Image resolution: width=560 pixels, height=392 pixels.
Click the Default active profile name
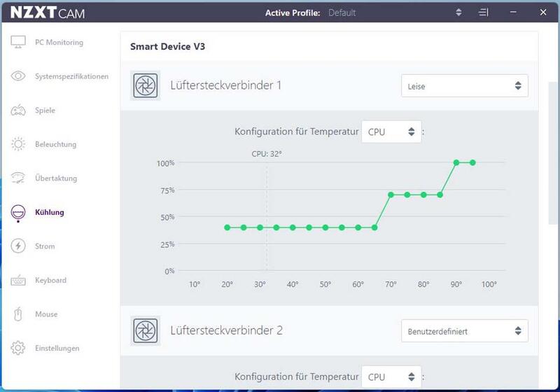342,13
